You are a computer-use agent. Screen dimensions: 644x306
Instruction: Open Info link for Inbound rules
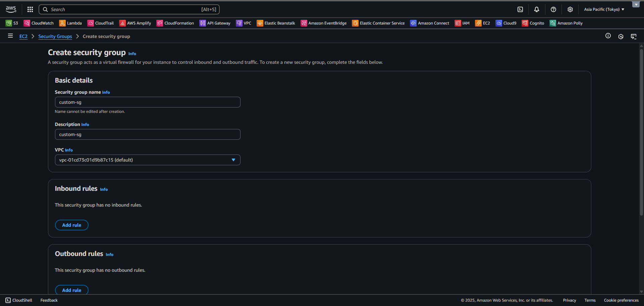(104, 189)
